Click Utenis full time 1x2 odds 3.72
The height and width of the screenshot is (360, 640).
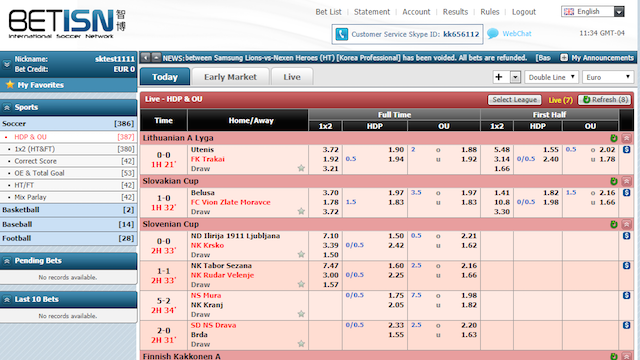click(x=330, y=149)
